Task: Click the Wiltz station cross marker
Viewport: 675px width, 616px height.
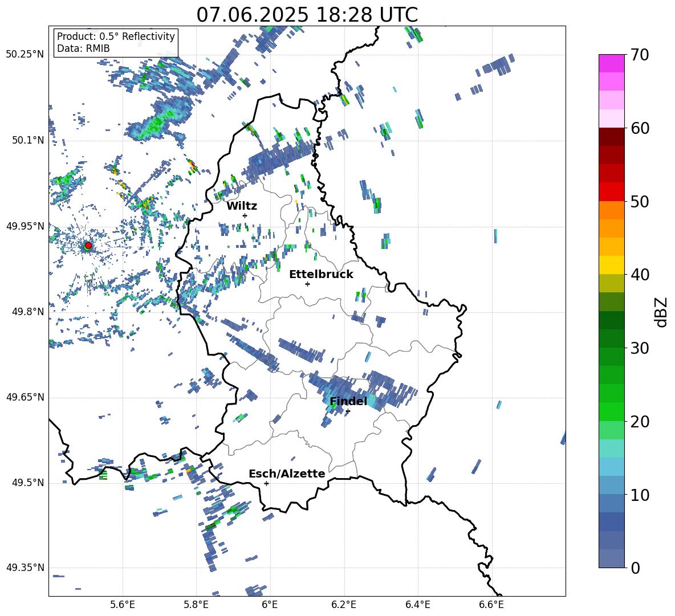Action: pyautogui.click(x=245, y=215)
